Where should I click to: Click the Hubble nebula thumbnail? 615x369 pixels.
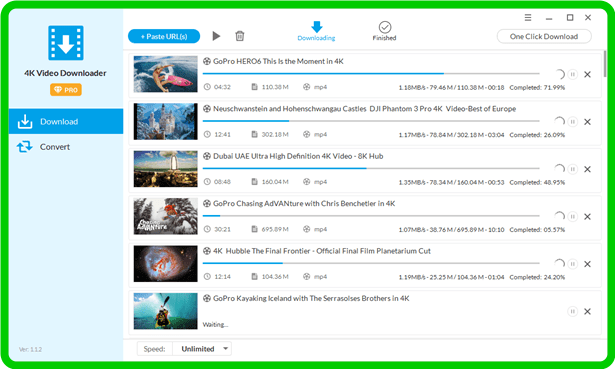pos(166,264)
